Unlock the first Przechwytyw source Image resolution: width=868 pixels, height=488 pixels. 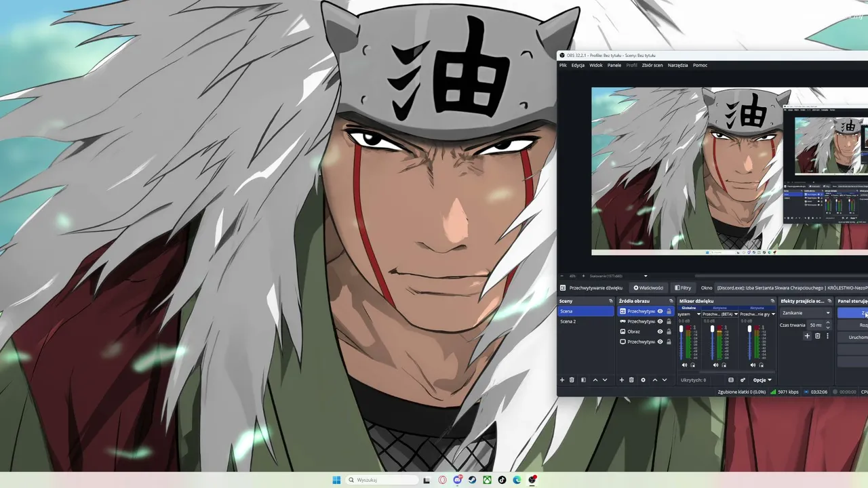click(x=669, y=312)
